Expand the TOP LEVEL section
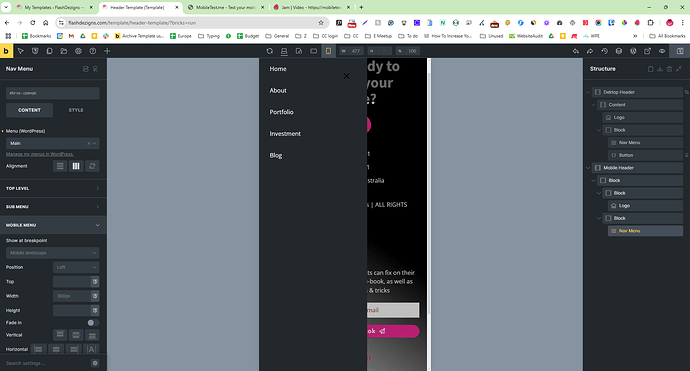690x371 pixels. point(53,188)
